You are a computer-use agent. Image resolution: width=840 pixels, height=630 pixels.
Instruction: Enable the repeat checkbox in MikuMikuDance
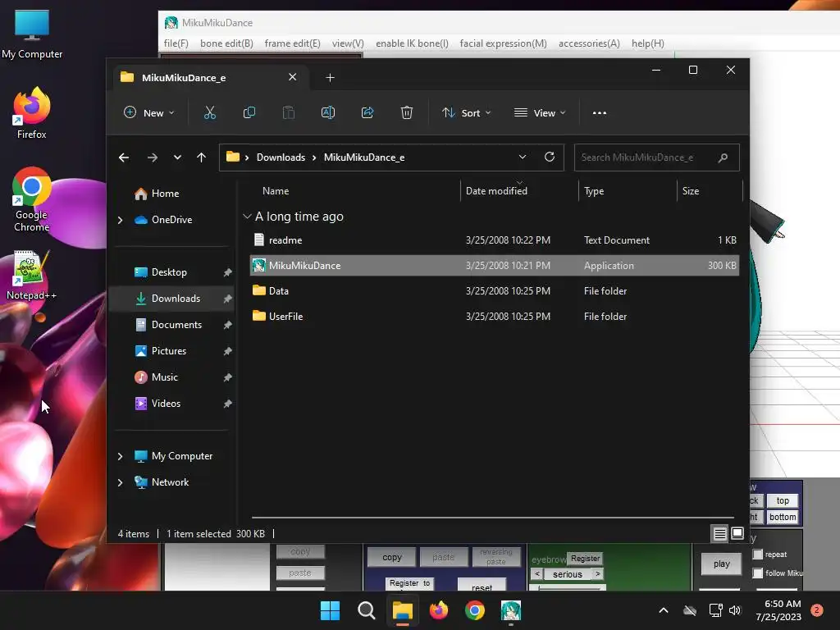pos(757,555)
